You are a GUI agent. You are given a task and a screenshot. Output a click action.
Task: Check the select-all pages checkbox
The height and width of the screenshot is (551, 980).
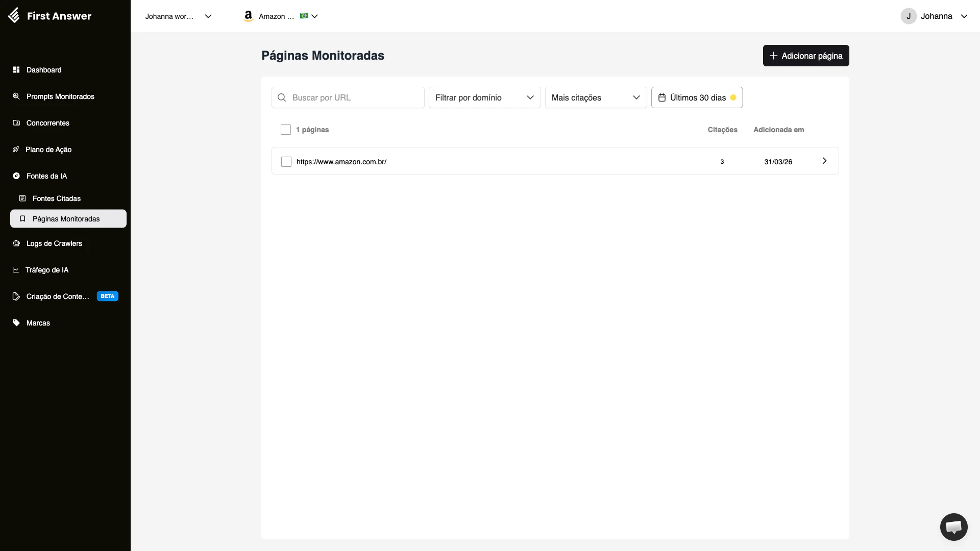click(x=286, y=130)
